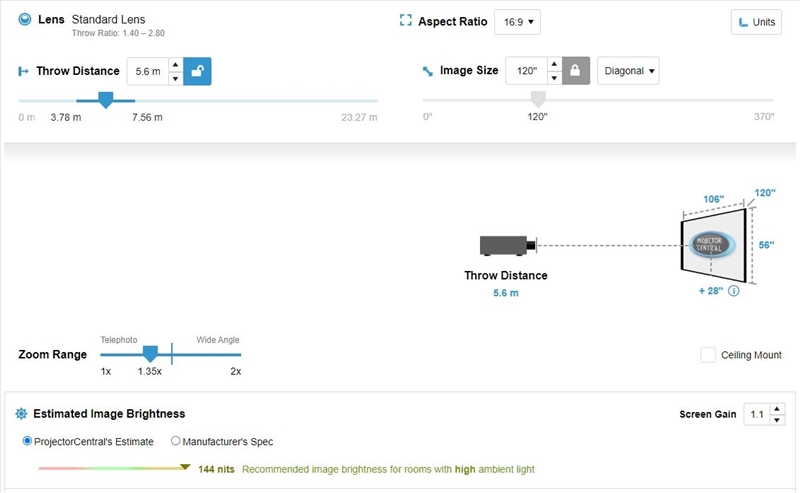
Task: Click the '7.56 m' maximum throw label
Action: click(147, 117)
